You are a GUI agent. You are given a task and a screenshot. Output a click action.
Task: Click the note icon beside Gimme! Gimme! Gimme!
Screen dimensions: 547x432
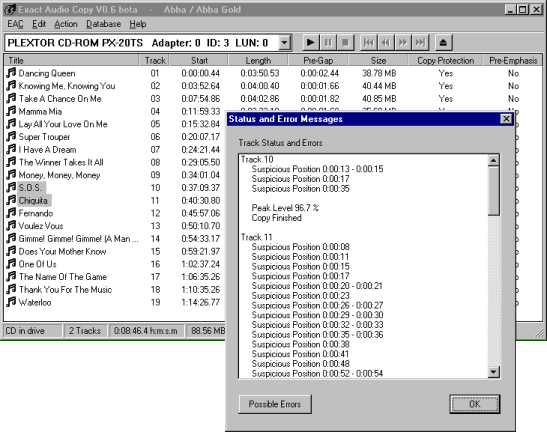(11, 238)
